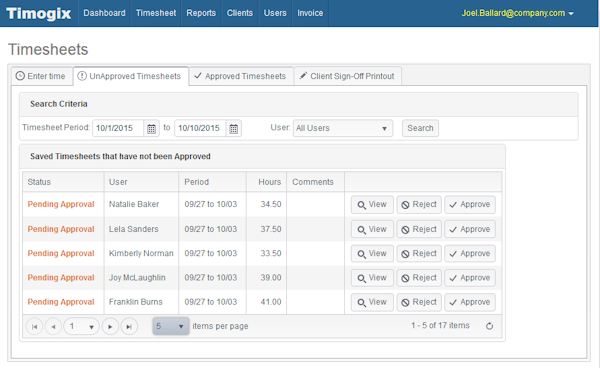
Task: Open Users in the top navigation
Action: pyautogui.click(x=275, y=13)
